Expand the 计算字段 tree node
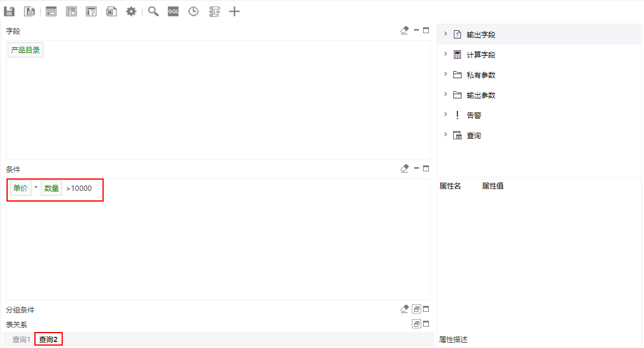The image size is (644, 348). coord(446,54)
